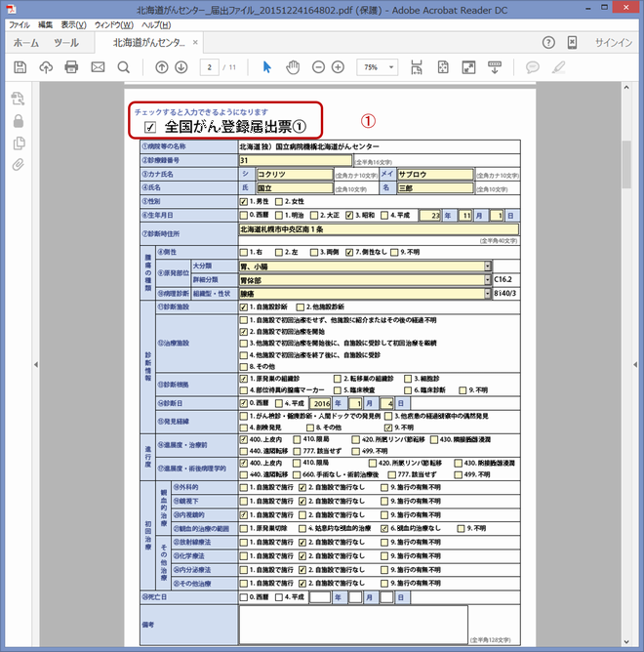The height and width of the screenshot is (652, 644).
Task: Click the サインイン button
Action: point(613,42)
